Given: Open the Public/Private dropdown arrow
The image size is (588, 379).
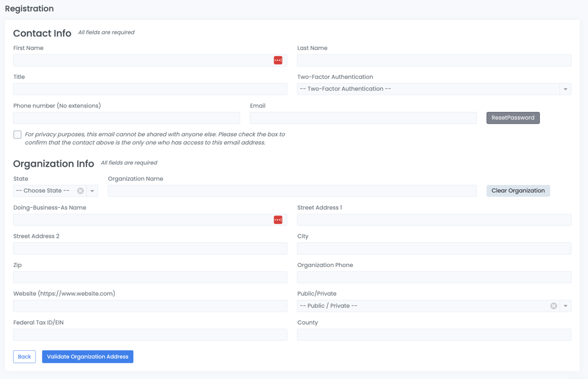Looking at the screenshot, I should (565, 306).
